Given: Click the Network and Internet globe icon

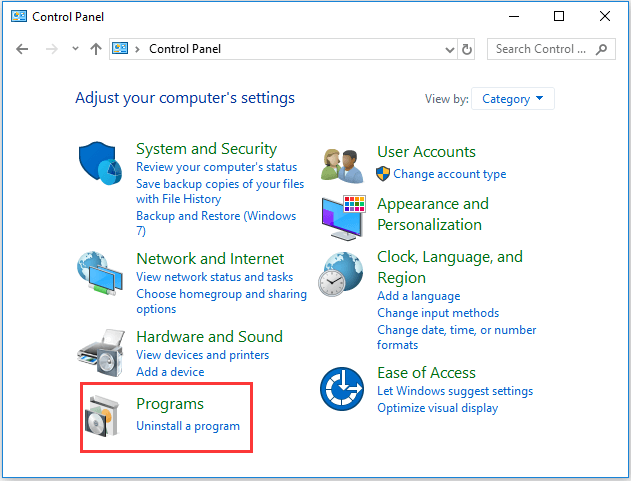Looking at the screenshot, I should tap(102, 273).
